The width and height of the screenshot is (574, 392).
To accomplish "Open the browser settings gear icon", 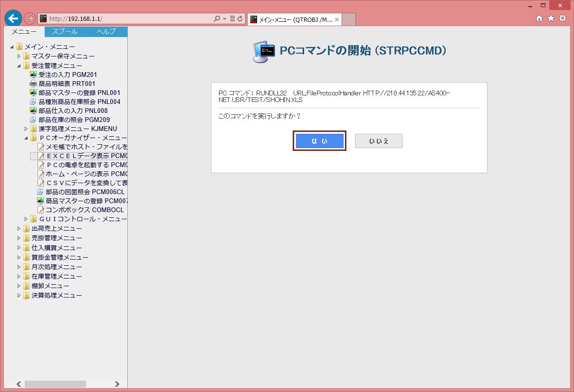I will (x=563, y=19).
